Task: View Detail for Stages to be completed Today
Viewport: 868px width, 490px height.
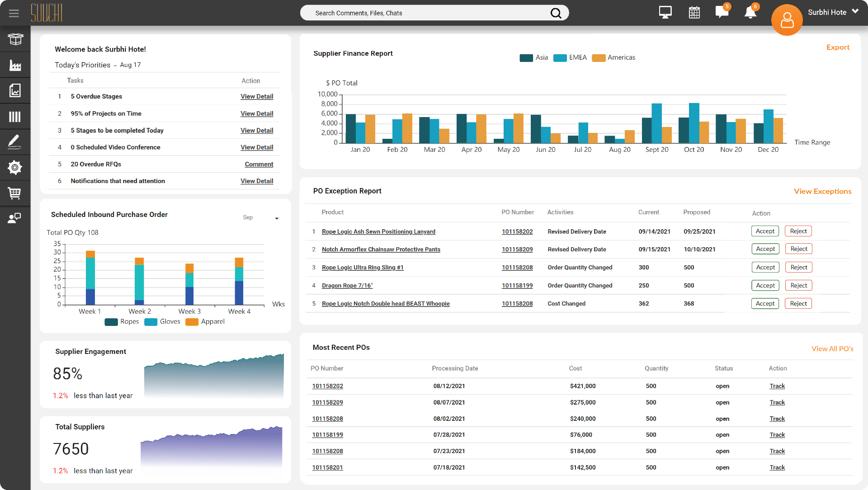Action: (x=257, y=130)
